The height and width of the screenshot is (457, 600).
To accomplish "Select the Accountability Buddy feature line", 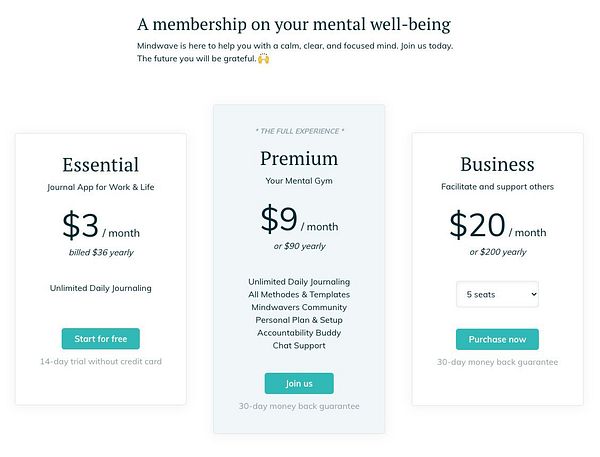I will coord(299,333).
